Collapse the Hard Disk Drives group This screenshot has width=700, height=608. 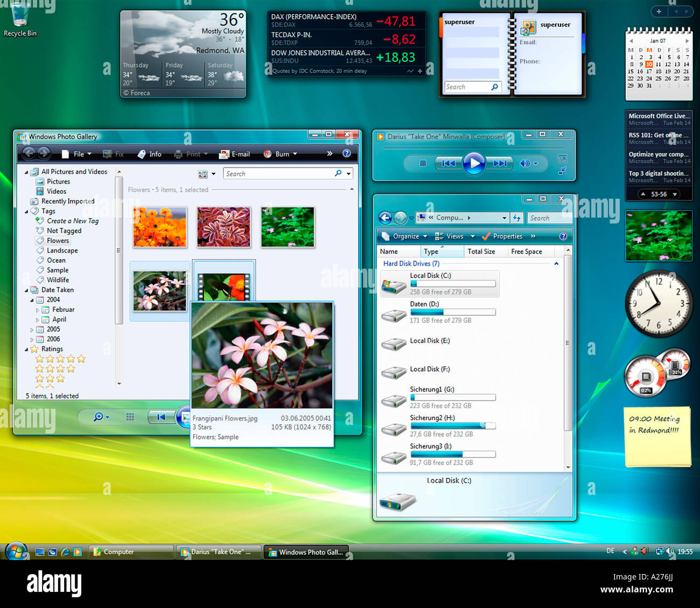tap(556, 264)
